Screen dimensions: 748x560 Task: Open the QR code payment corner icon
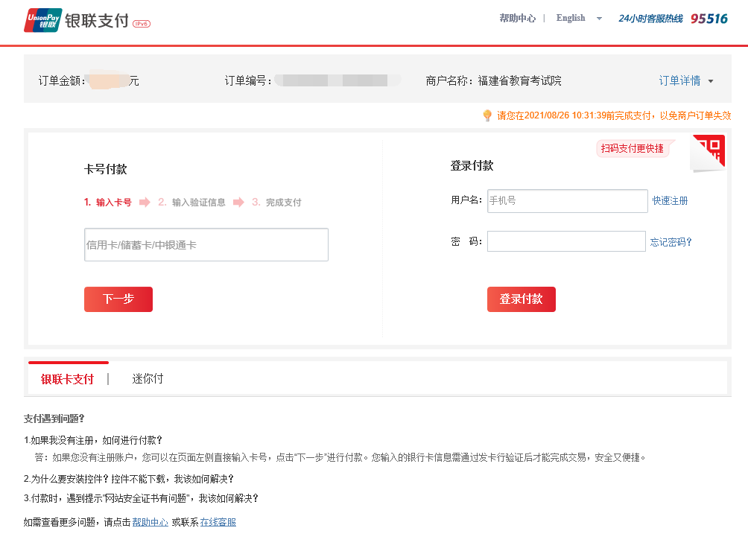coord(709,151)
